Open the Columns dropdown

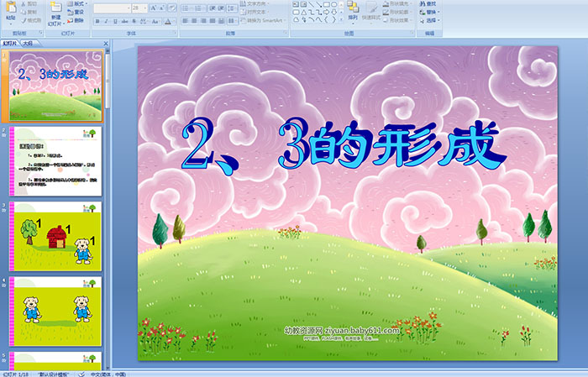tap(232, 21)
